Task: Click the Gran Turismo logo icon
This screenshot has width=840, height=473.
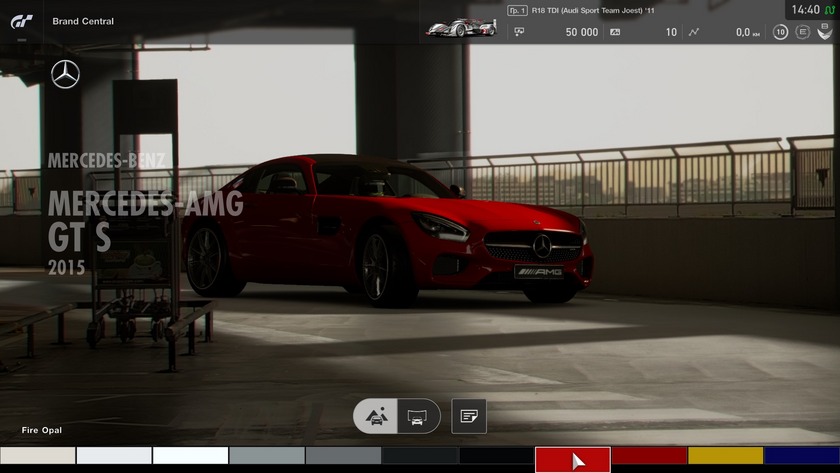Action: tap(24, 20)
